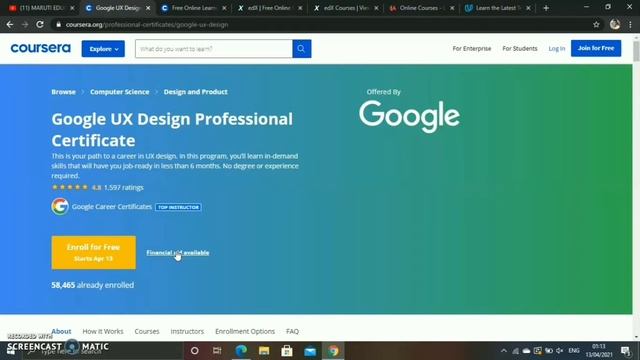This screenshot has width=640, height=360.
Task: Switch to the FAQ tab
Action: pos(292,331)
